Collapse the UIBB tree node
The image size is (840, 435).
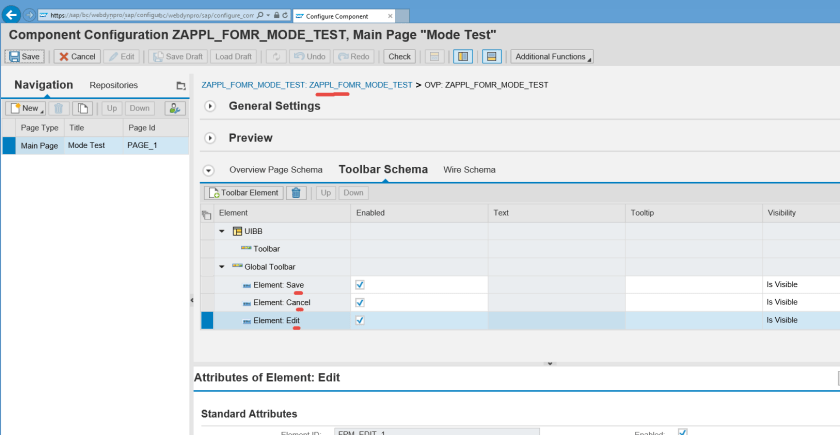(x=222, y=231)
